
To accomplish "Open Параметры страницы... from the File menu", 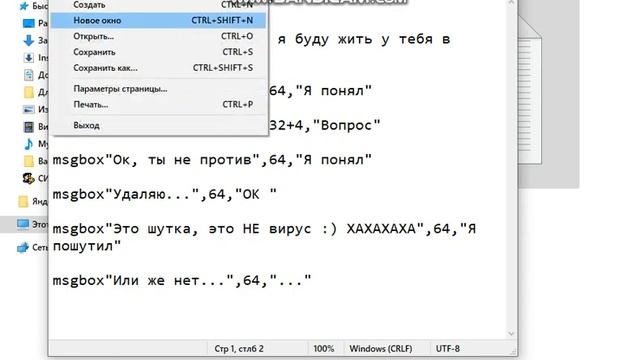I will pos(158,89).
